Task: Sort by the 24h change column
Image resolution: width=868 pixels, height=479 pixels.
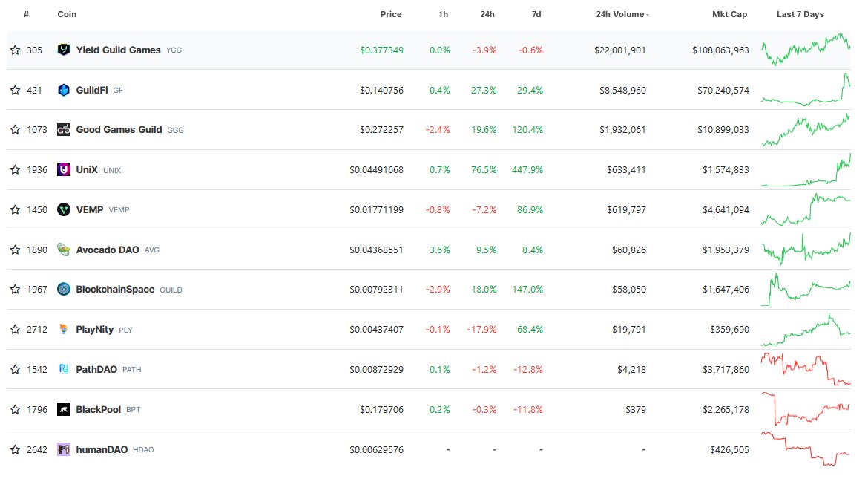Action: point(487,14)
